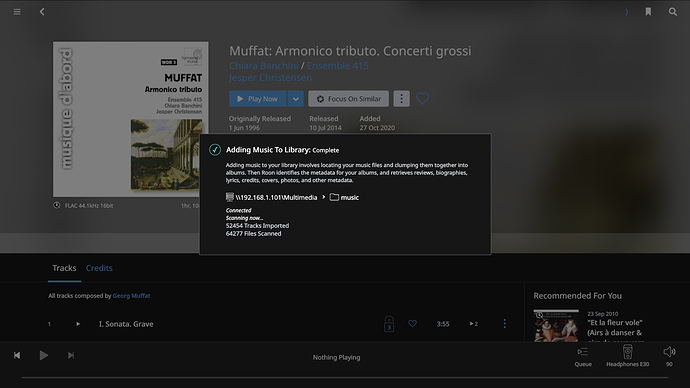Click the lock icon with the 3 badge on the Sonata track row
690x388 pixels.
(389, 324)
